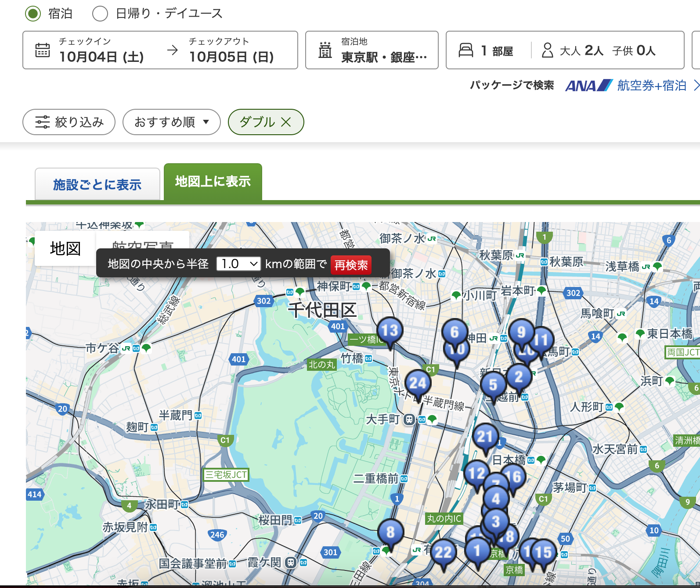
Task: Click map pin number 13
Action: (x=390, y=330)
